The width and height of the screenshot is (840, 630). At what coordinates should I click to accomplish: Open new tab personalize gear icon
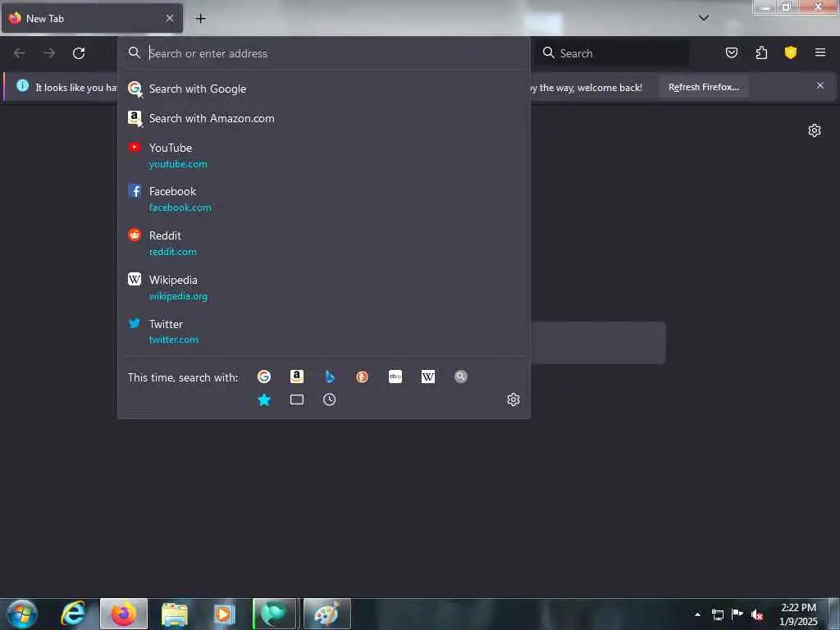tap(815, 130)
